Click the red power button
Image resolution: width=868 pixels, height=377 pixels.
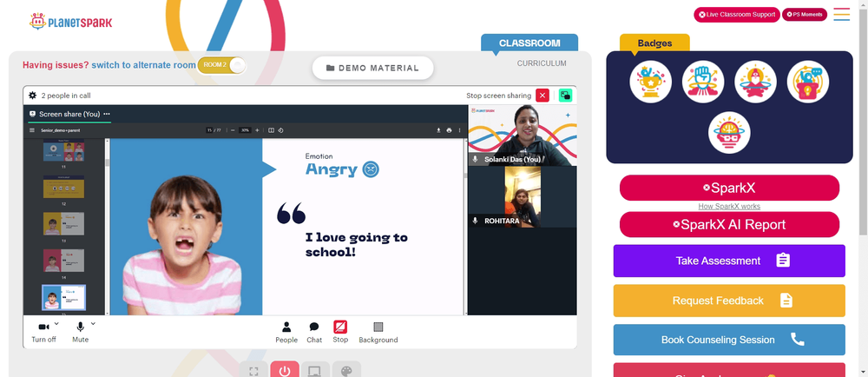click(x=285, y=370)
